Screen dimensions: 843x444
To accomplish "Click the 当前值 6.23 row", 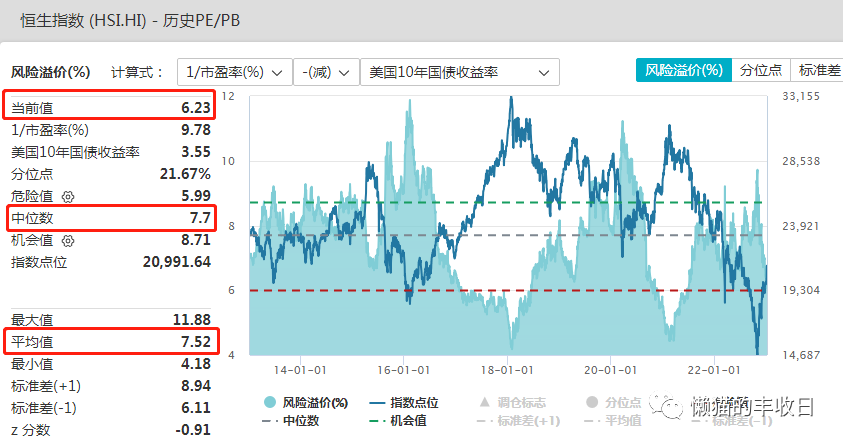I will [x=111, y=108].
